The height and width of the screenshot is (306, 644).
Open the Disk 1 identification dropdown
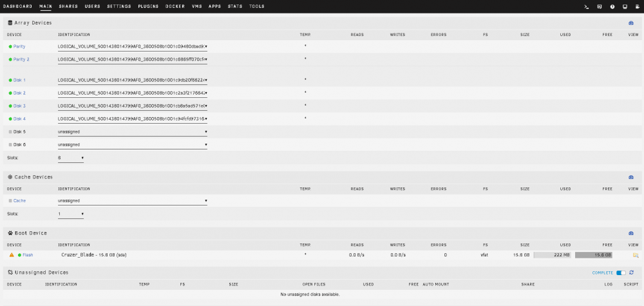pyautogui.click(x=133, y=80)
